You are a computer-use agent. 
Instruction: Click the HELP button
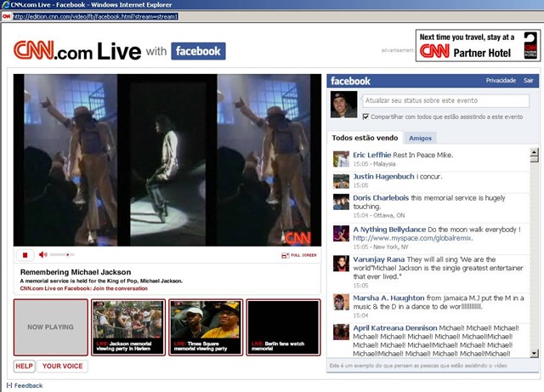25,366
